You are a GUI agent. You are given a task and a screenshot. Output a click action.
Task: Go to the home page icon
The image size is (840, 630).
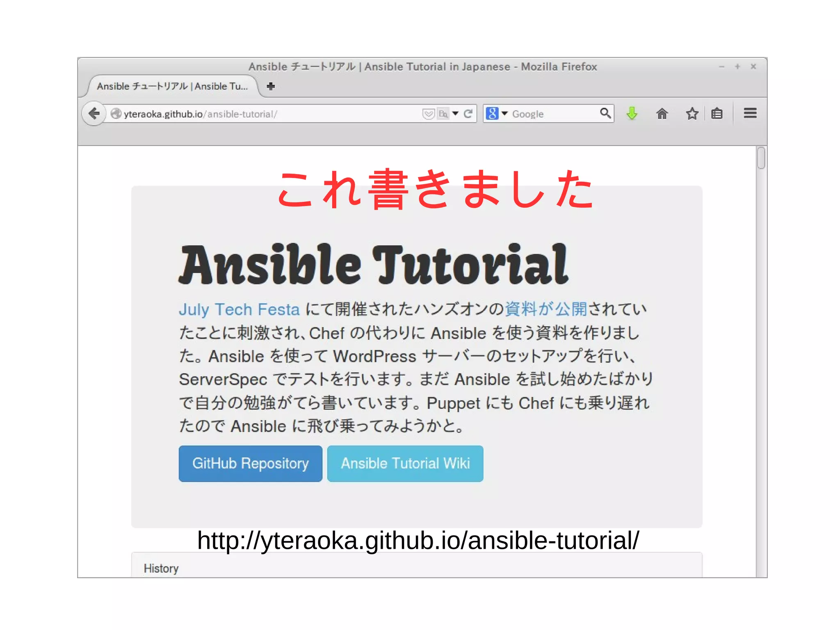662,114
